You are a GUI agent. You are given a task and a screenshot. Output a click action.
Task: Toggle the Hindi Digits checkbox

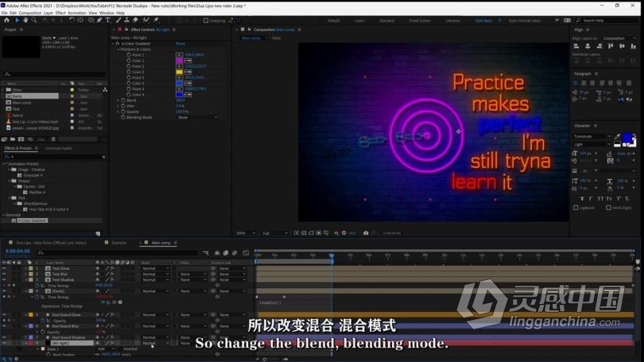coord(608,208)
